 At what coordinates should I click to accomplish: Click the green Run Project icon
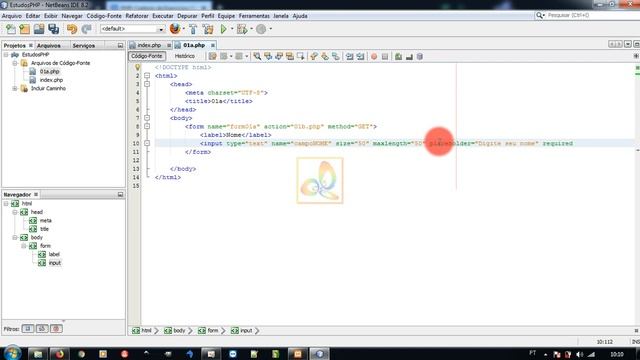pyautogui.click(x=224, y=29)
